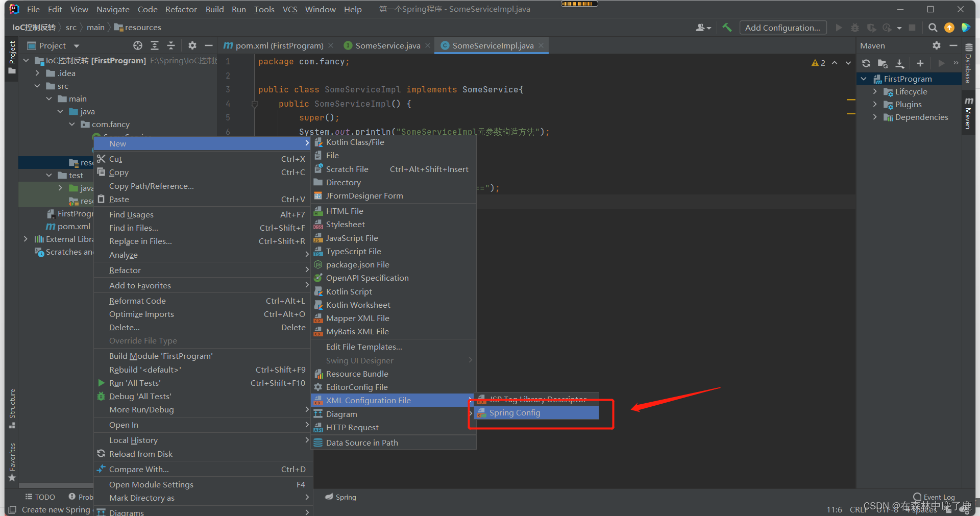The width and height of the screenshot is (980, 516).
Task: Click Reformat Code in context menu
Action: [203, 301]
